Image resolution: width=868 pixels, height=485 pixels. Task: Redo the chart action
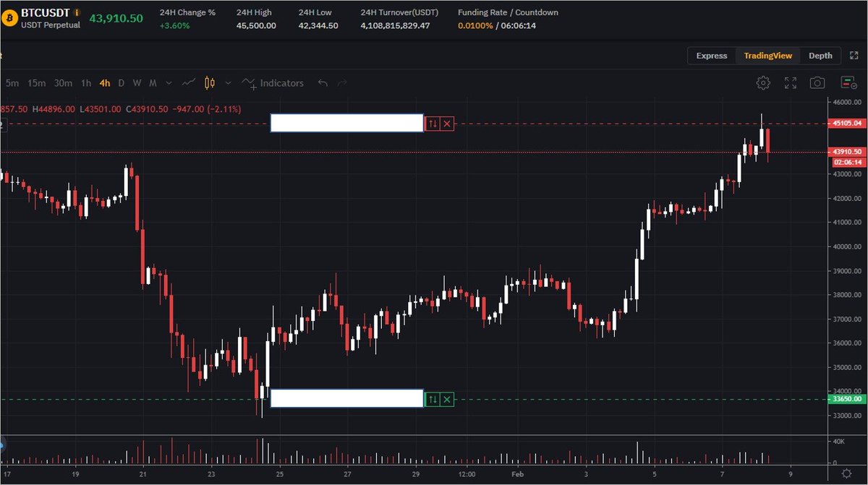342,83
